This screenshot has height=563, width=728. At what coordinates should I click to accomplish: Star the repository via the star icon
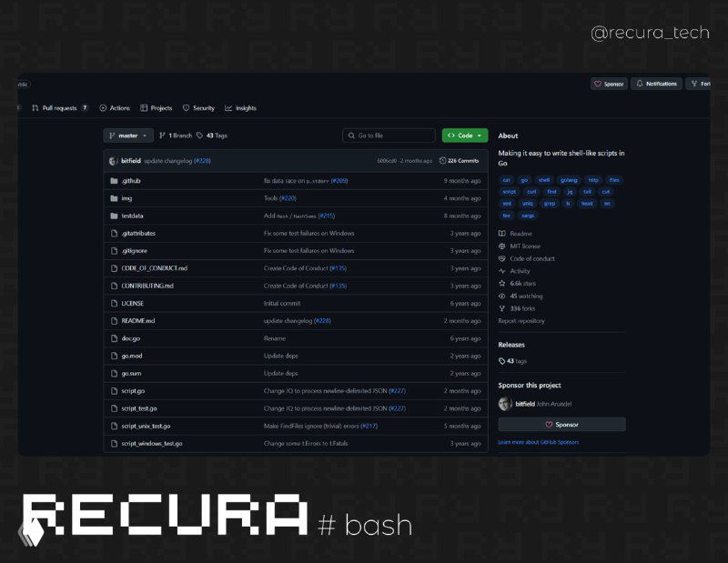[x=503, y=282]
